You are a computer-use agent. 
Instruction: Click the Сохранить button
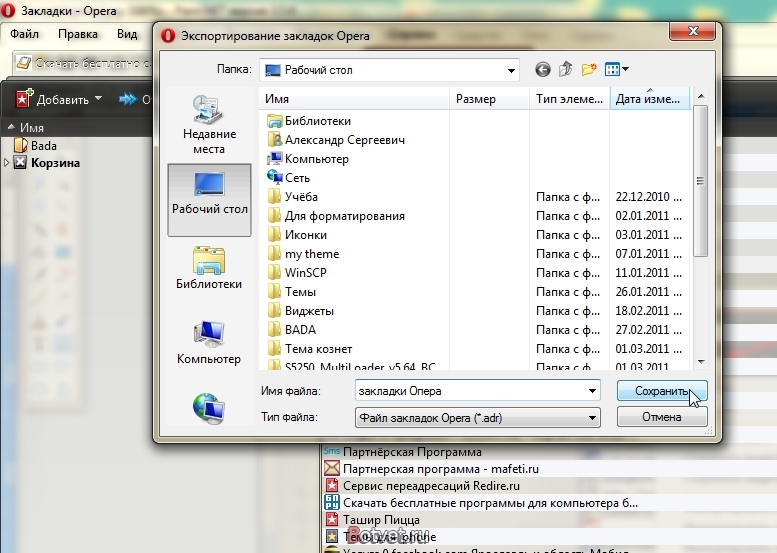pos(662,391)
